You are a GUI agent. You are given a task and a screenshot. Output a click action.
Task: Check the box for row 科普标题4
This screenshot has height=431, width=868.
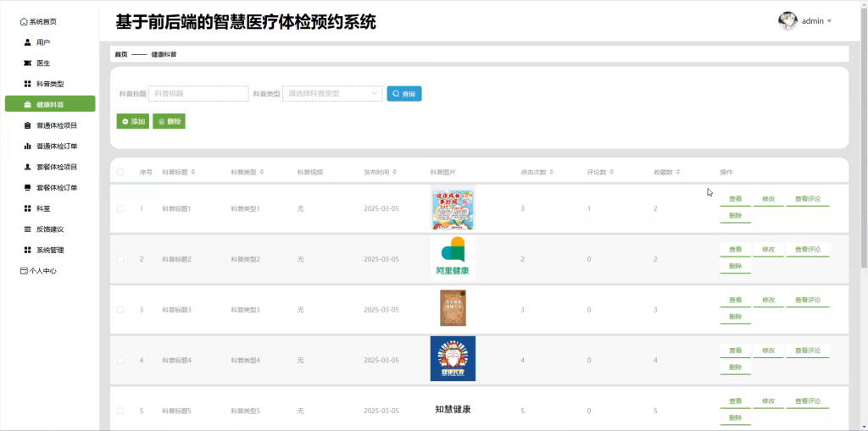pos(120,360)
